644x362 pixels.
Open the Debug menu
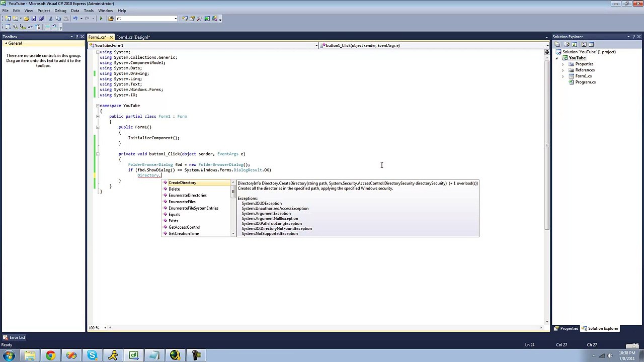tap(60, 11)
